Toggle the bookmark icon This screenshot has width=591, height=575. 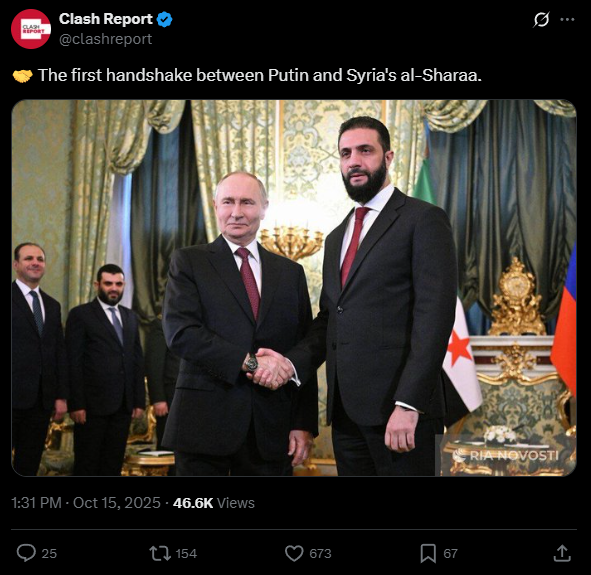coord(428,553)
